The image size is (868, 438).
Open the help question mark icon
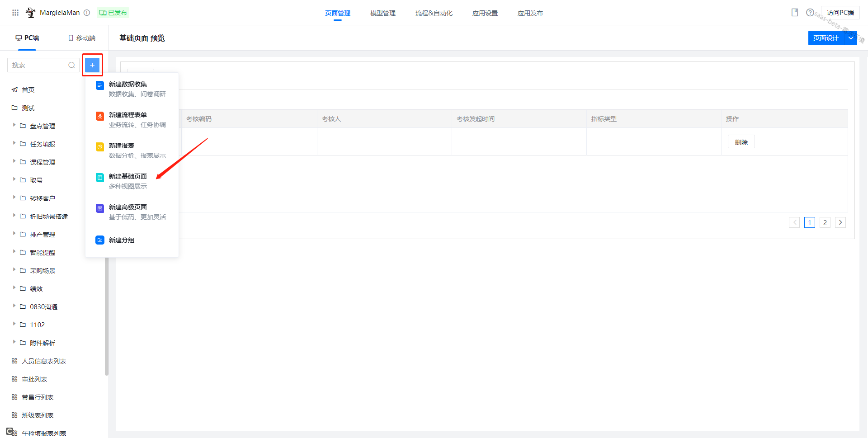pos(810,13)
